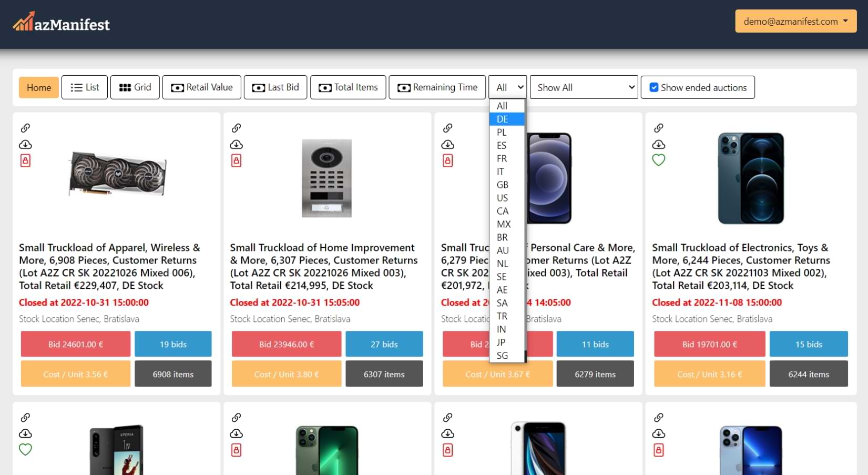
Task: Click the link icon on the graphics card listing
Action: (25, 128)
